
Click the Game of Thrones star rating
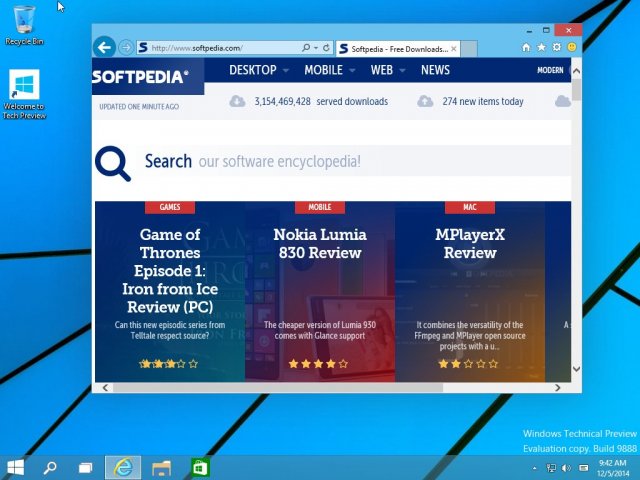coord(168,363)
